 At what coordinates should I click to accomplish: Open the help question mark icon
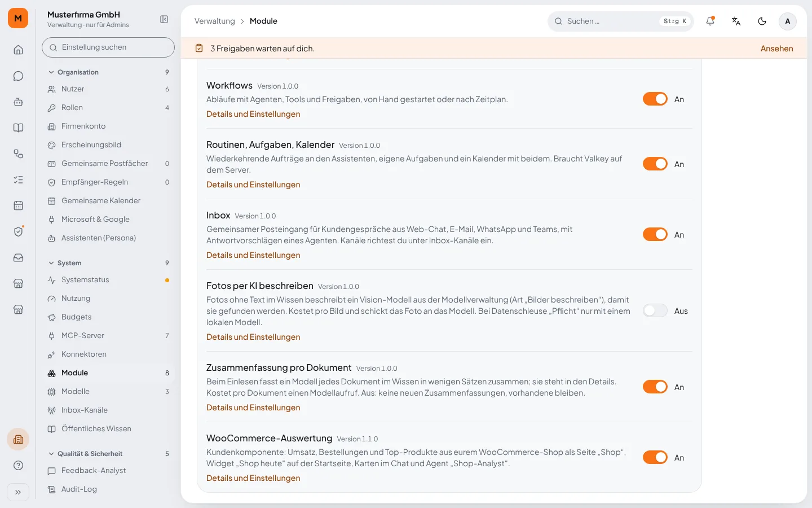click(18, 465)
